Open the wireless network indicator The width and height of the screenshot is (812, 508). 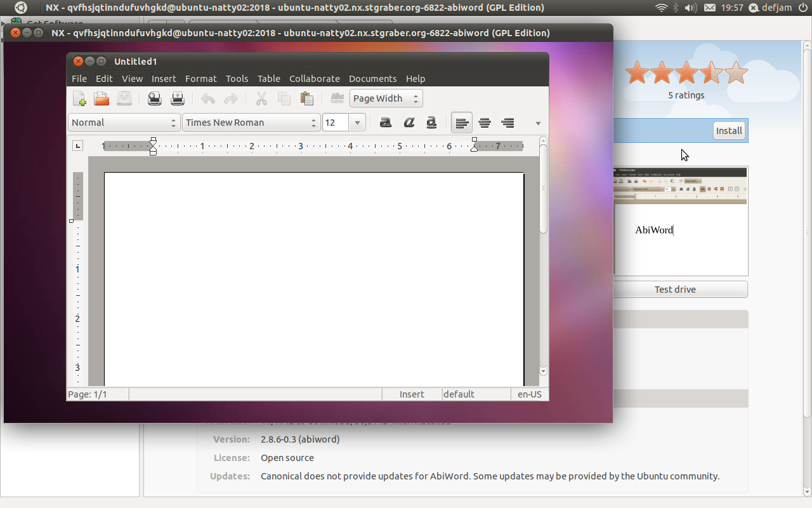click(662, 8)
